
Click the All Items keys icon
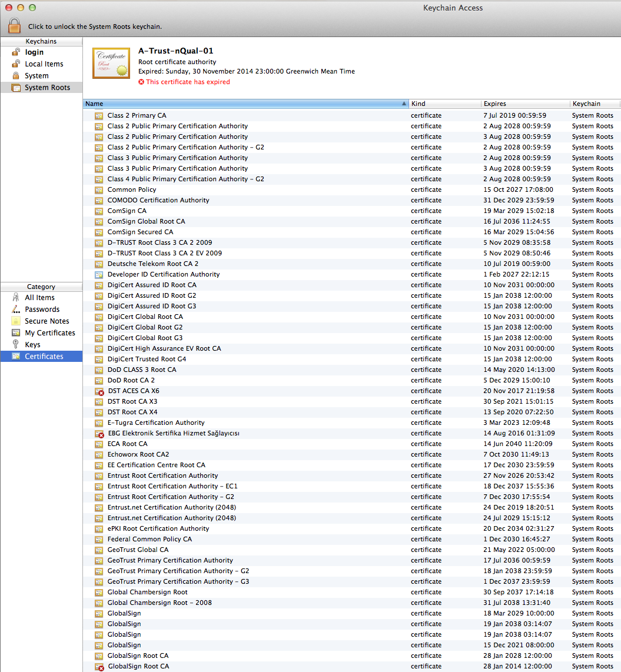point(16,297)
